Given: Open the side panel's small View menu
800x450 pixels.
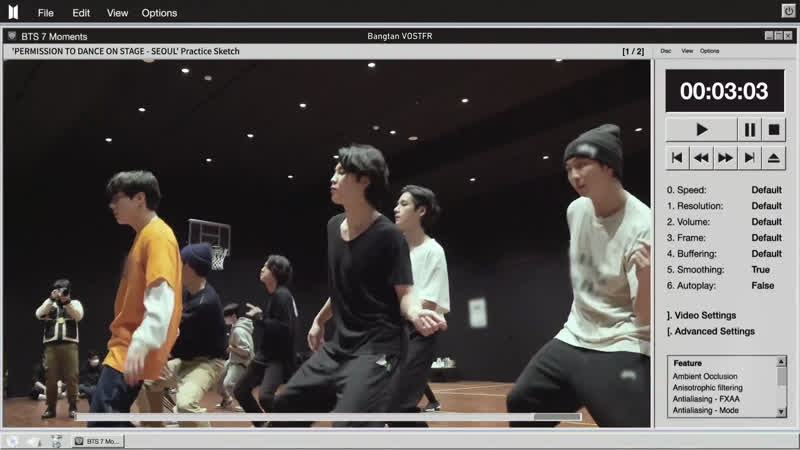Looking at the screenshot, I should [x=687, y=51].
